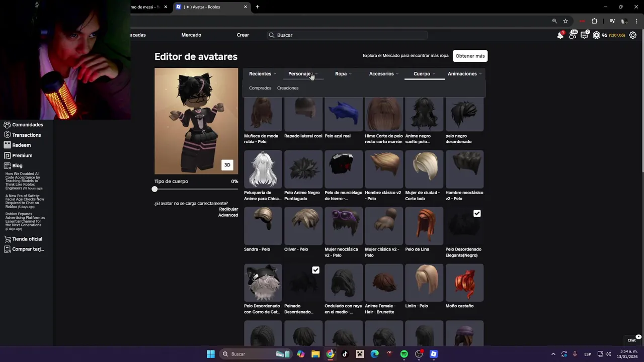The width and height of the screenshot is (644, 362).
Task: Expand the Accesorios dropdown
Action: pos(384,74)
